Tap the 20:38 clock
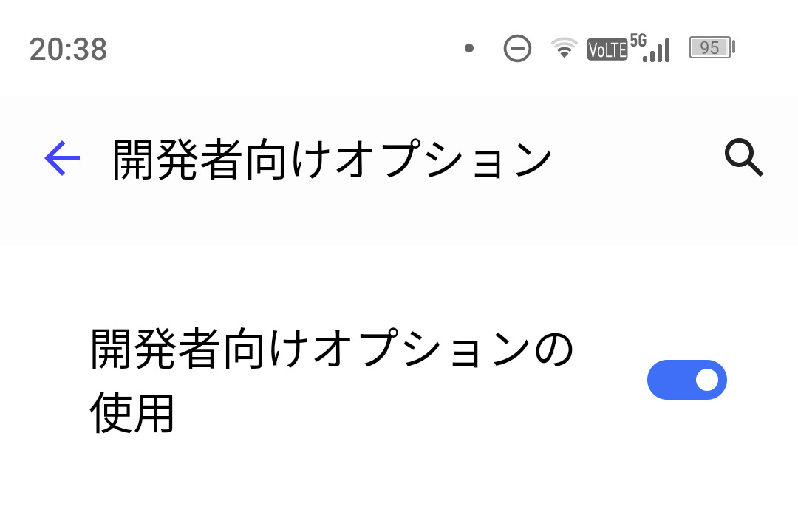This screenshot has height=532, width=798. [68, 50]
